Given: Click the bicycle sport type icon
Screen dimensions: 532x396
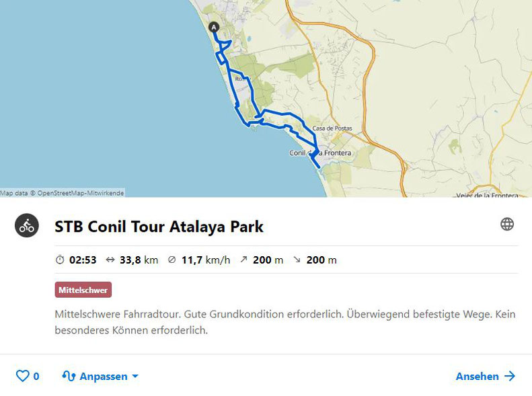Looking at the screenshot, I should tap(27, 225).
